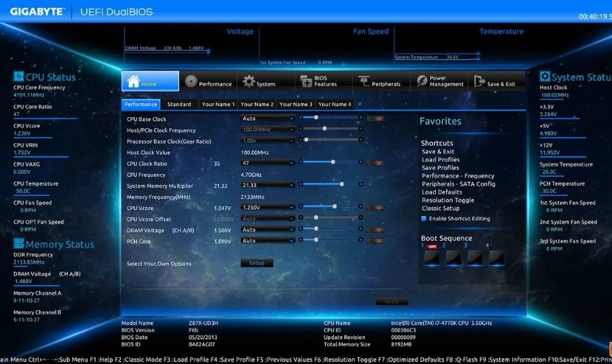Click the Apply button

392,301
